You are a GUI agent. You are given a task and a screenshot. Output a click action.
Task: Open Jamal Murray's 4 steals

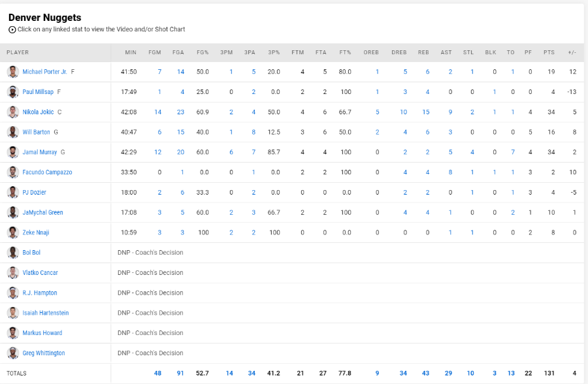point(472,152)
